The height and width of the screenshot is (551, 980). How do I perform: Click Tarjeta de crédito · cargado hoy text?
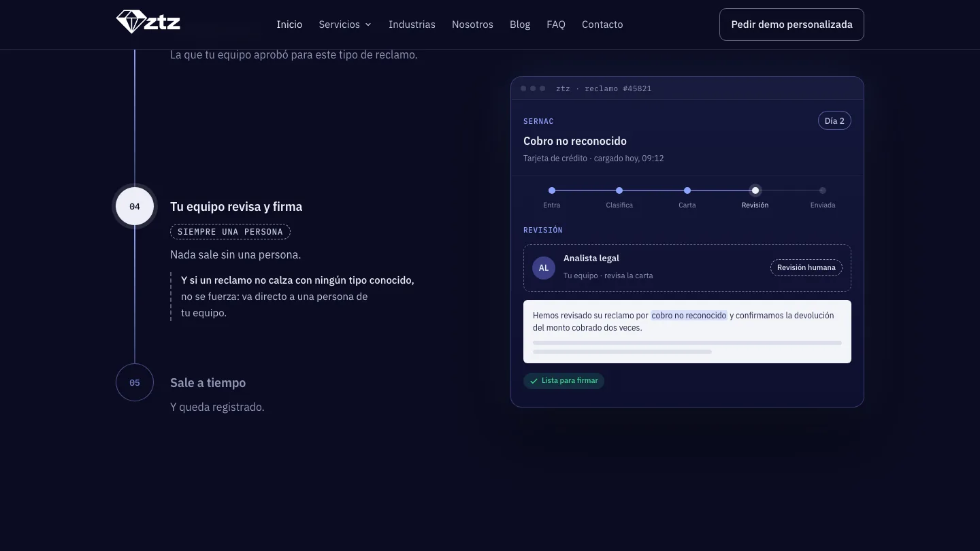593,158
